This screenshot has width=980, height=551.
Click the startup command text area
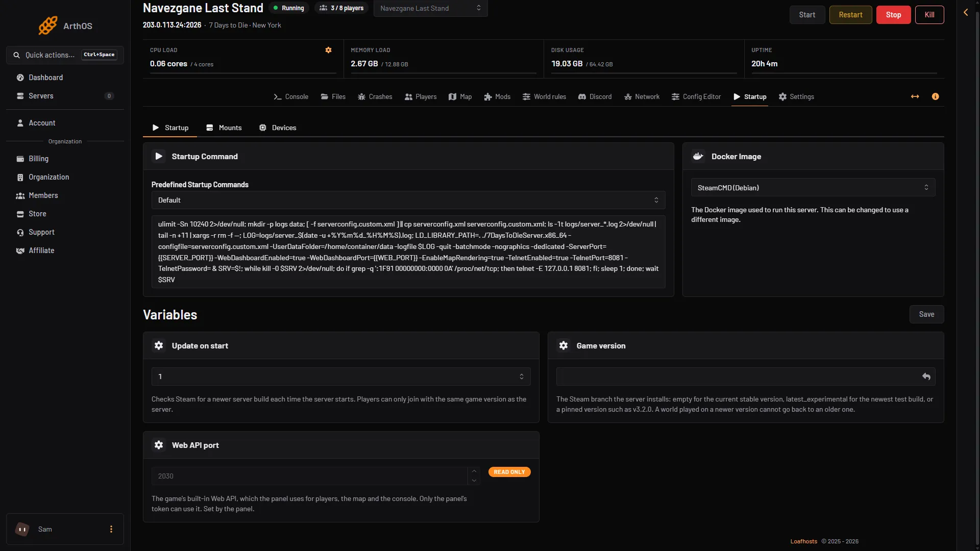pos(408,252)
